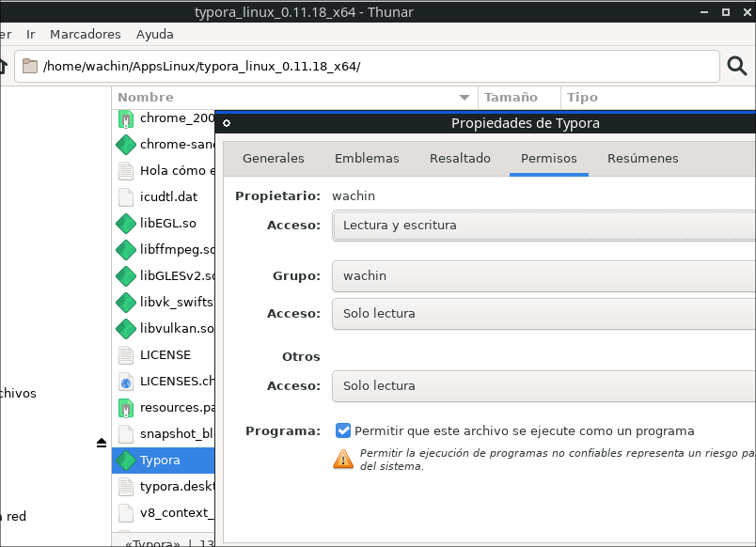
Task: Click the properties dialog window menu icon
Action: 227,123
